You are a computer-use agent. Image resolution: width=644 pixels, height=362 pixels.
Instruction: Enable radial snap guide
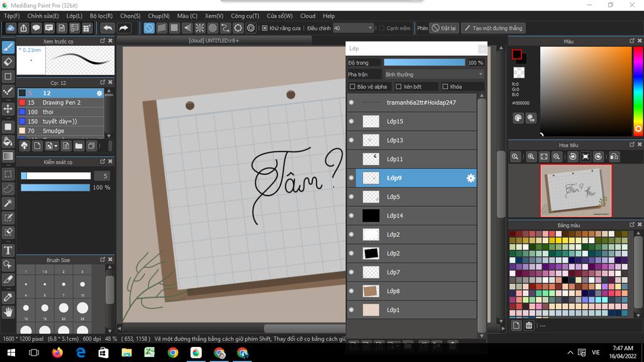[x=200, y=28]
